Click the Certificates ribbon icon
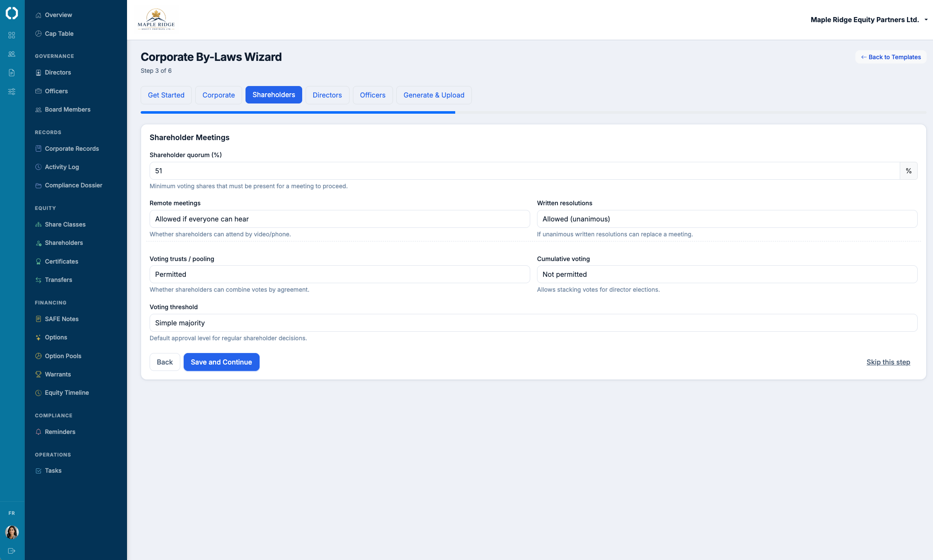Viewport: 933px width, 560px height. pos(38,261)
